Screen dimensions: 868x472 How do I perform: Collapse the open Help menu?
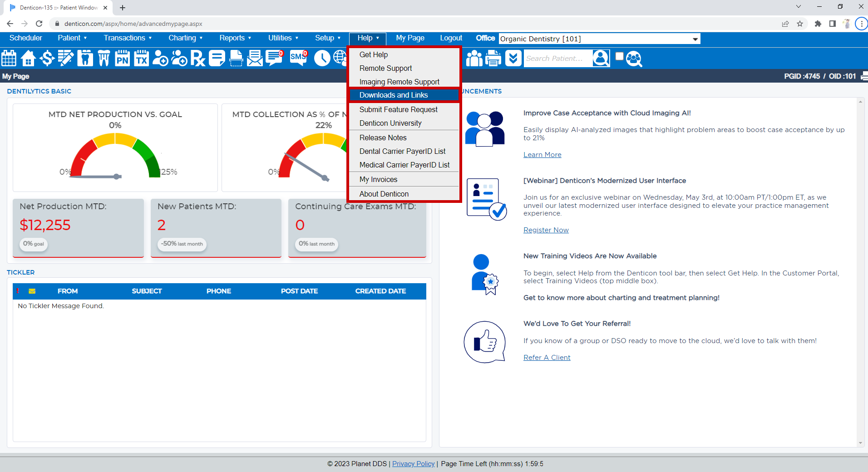368,38
